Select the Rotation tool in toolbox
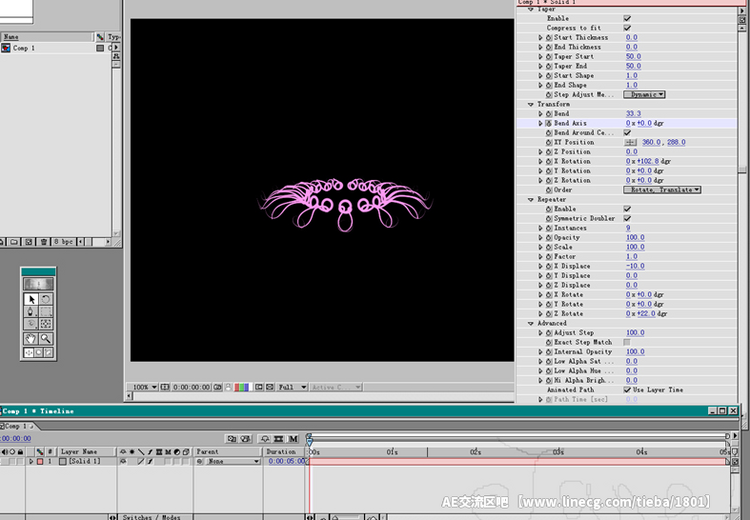Image resolution: width=750 pixels, height=520 pixels. point(45,299)
